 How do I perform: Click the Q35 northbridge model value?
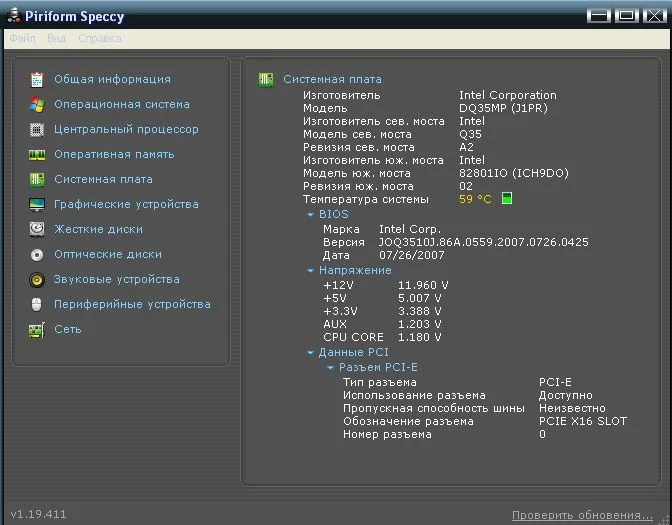pos(470,134)
